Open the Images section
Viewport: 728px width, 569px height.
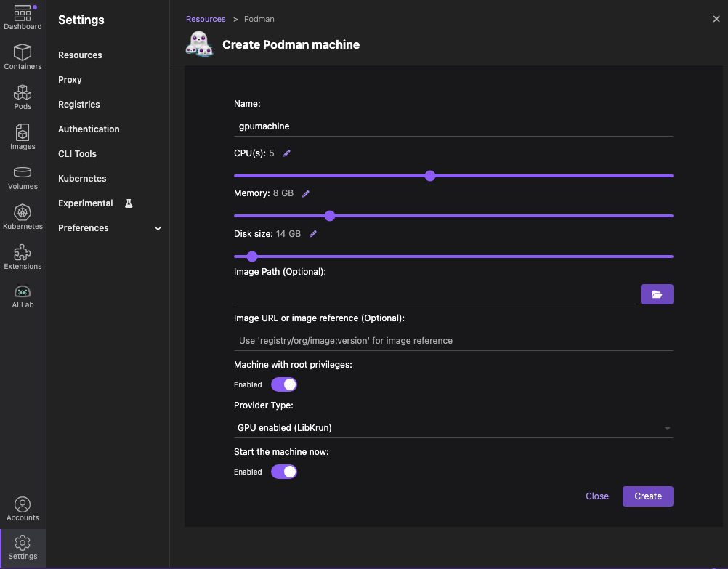click(x=23, y=137)
